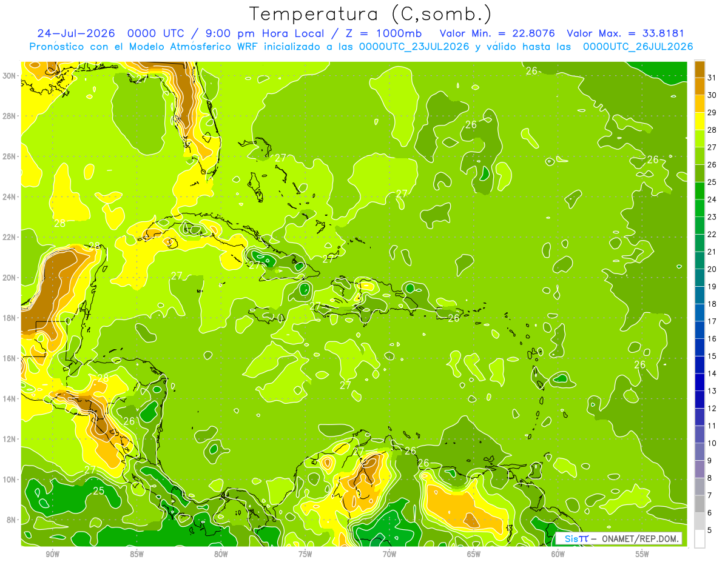
Task: Click the '75W' longitude axis label
Action: pyautogui.click(x=305, y=554)
